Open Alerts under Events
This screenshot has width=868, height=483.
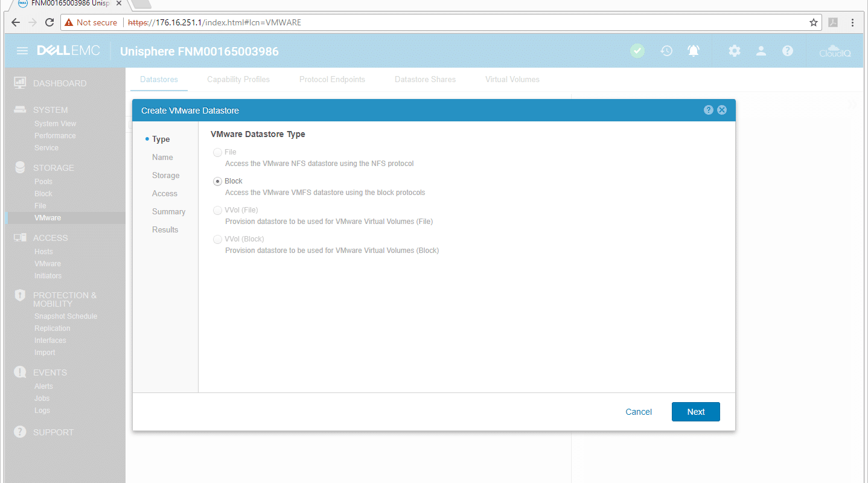coord(43,386)
